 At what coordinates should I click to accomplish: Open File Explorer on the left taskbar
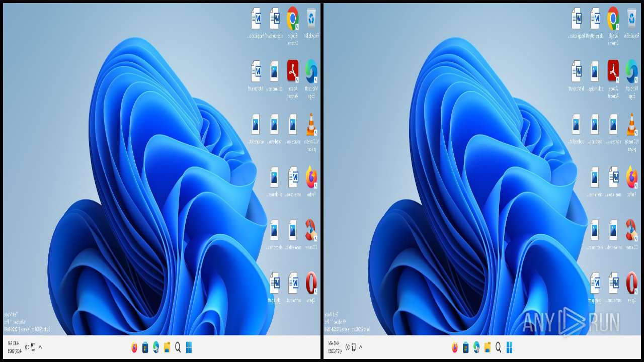pos(167,347)
